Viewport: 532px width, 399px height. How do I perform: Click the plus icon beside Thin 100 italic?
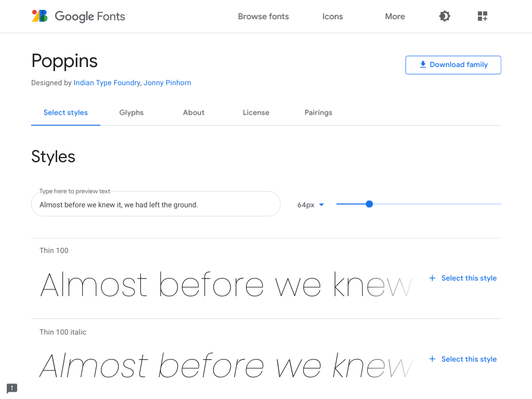tap(432, 359)
